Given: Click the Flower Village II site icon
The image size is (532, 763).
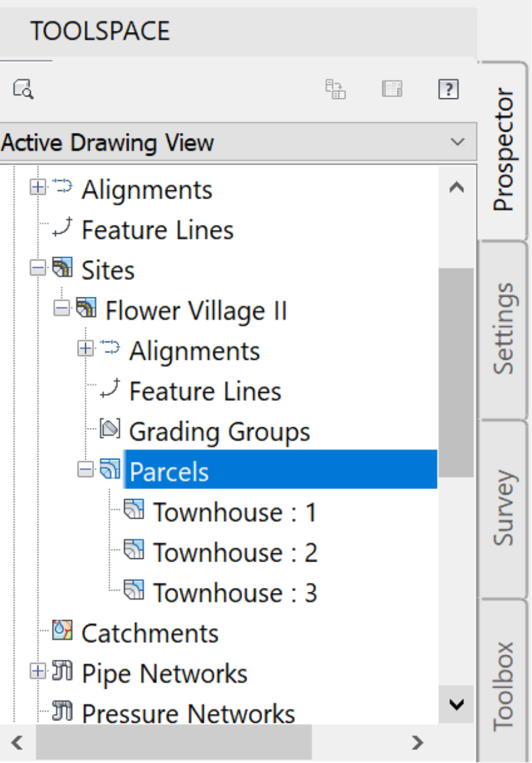Looking at the screenshot, I should [x=87, y=308].
